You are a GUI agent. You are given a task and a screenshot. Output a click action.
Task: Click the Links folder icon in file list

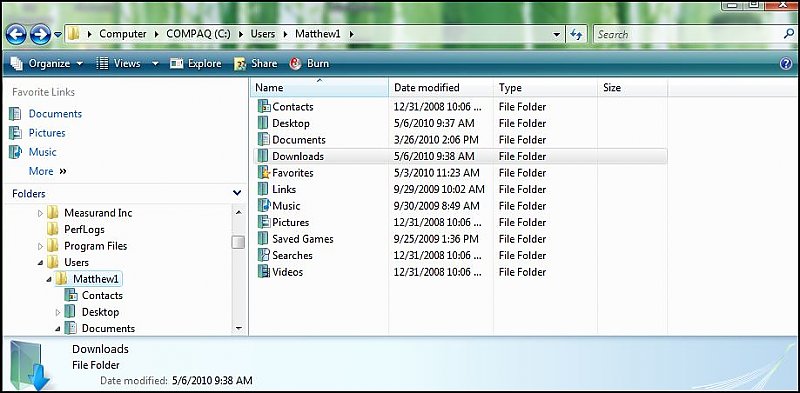[x=263, y=189]
